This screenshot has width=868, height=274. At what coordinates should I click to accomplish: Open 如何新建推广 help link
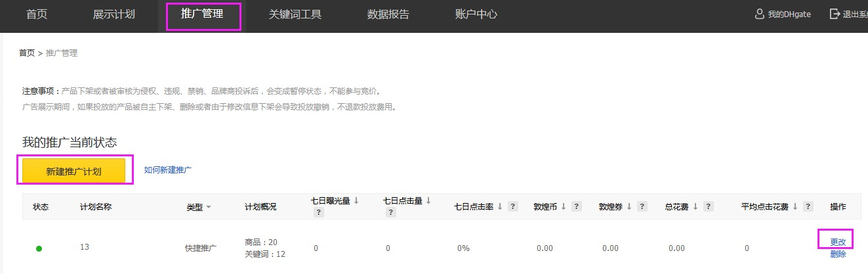[x=168, y=170]
